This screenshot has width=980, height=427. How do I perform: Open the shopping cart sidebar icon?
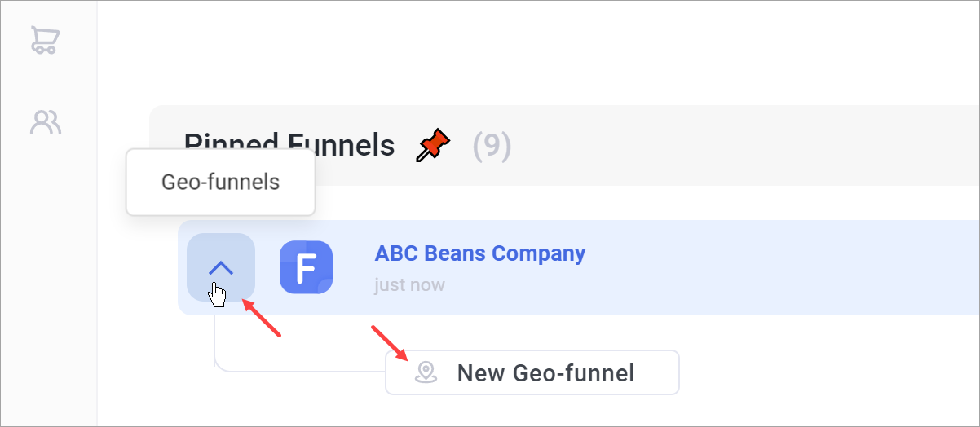click(x=44, y=40)
